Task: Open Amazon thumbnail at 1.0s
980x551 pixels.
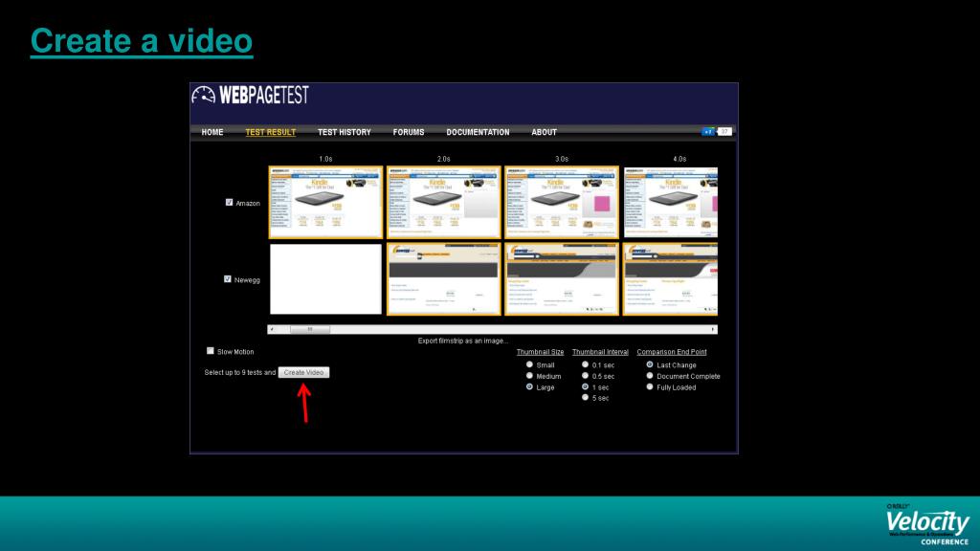Action: click(x=325, y=203)
